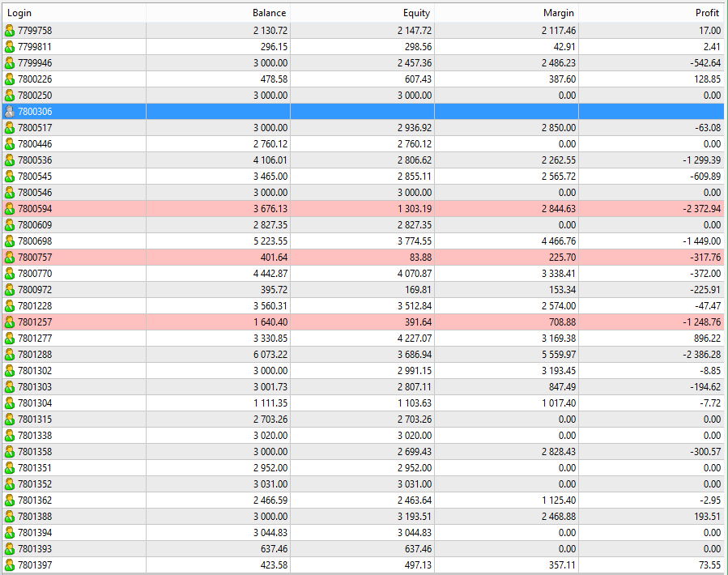Image resolution: width=728 pixels, height=575 pixels.
Task: Click the grey user icon for 7800306
Action: click(x=10, y=112)
